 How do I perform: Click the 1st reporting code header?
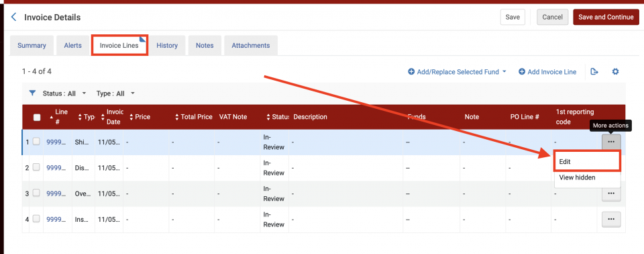tap(575, 117)
